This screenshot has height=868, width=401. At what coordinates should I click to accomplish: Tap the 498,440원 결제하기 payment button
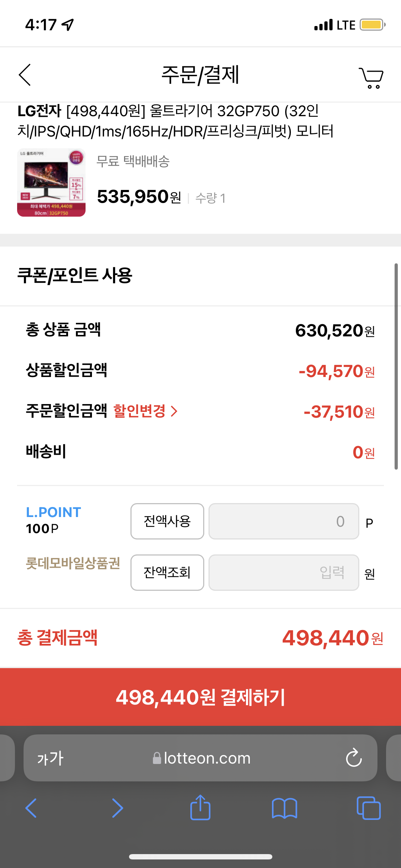point(200,697)
